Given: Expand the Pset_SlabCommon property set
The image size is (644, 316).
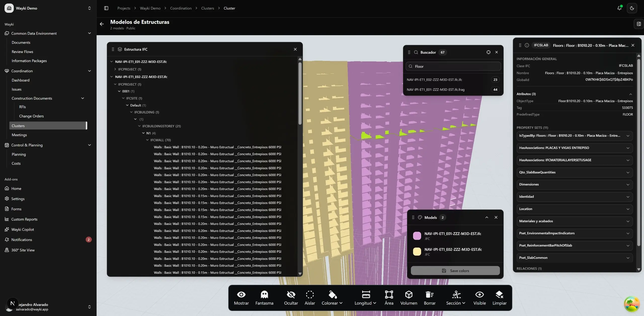Looking at the screenshot, I should pyautogui.click(x=575, y=258).
